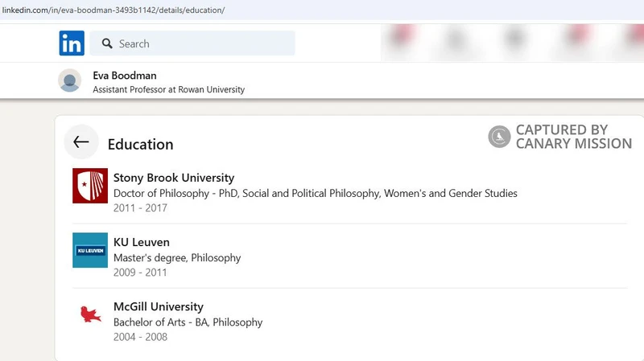Click the search magnifier icon

(x=107, y=43)
